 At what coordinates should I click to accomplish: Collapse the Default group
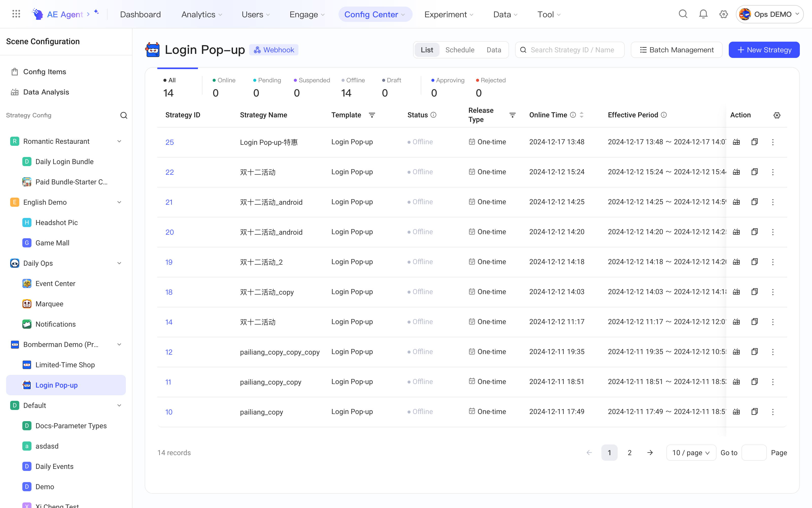[x=119, y=405]
